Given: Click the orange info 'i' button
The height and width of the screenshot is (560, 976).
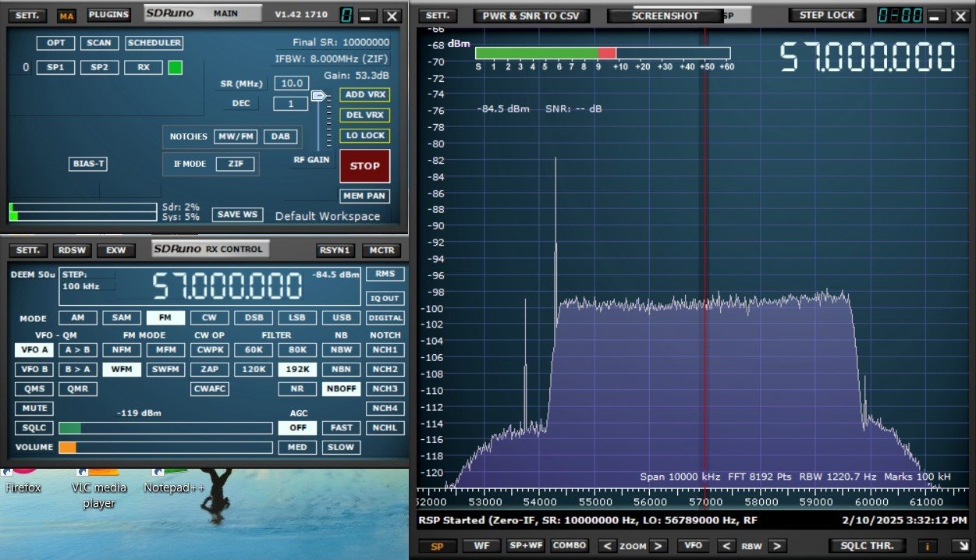Looking at the screenshot, I should pos(928,546).
